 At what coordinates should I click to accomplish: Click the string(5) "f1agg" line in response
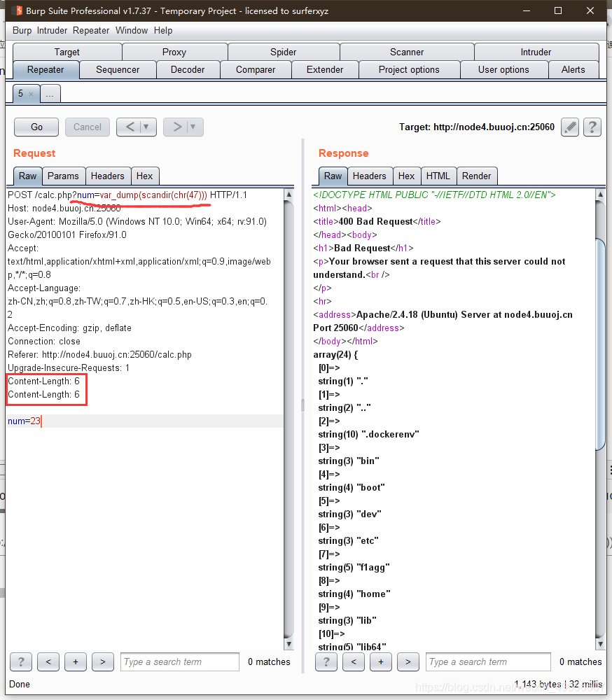coord(354,568)
